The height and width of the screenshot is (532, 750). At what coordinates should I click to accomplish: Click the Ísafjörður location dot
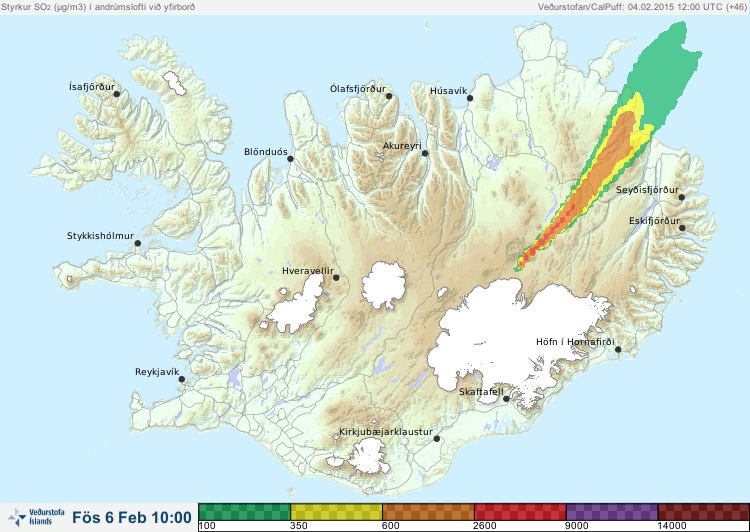pyautogui.click(x=116, y=94)
